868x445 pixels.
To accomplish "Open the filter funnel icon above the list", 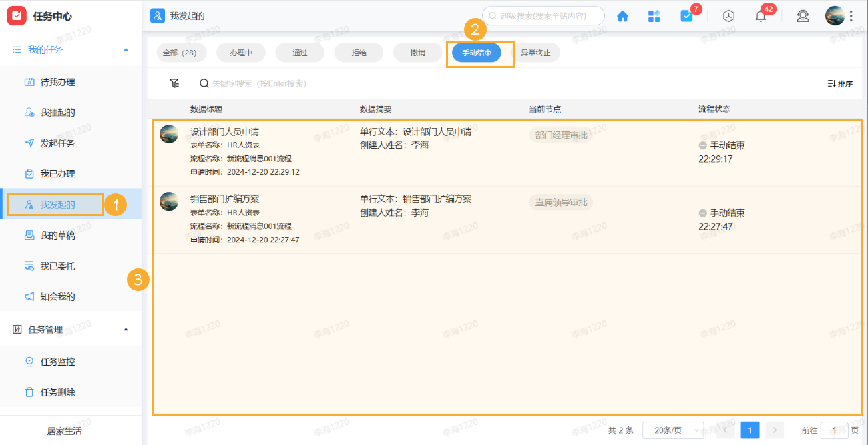I will (174, 83).
